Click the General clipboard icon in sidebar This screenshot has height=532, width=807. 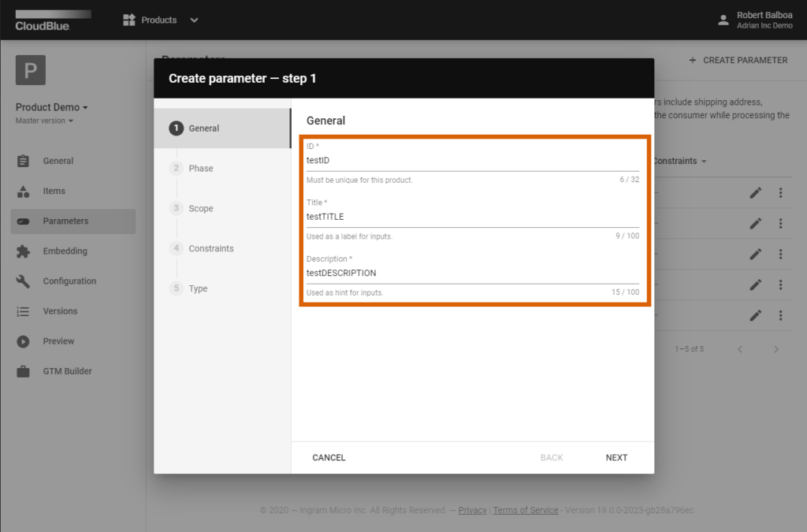coord(23,161)
